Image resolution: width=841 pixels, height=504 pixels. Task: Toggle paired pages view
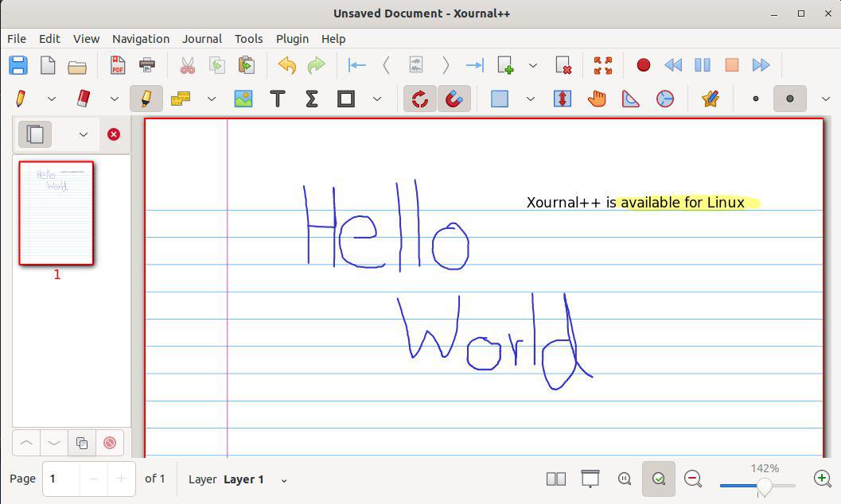click(x=555, y=479)
